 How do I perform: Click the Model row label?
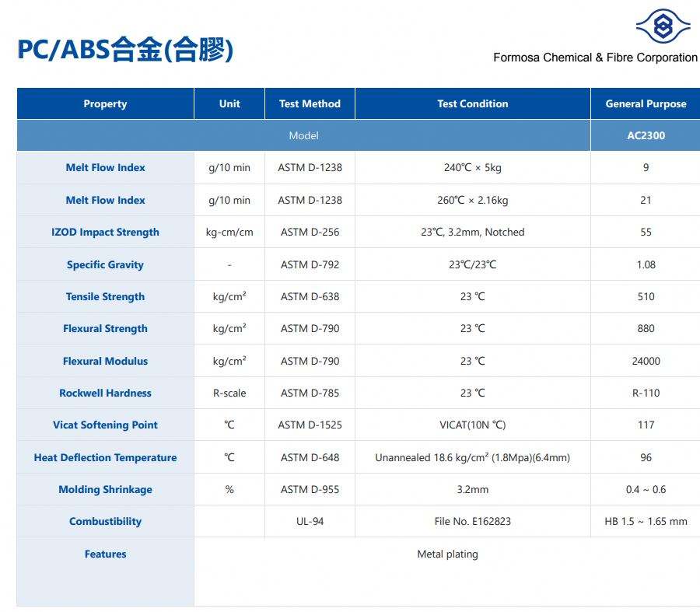click(x=303, y=135)
